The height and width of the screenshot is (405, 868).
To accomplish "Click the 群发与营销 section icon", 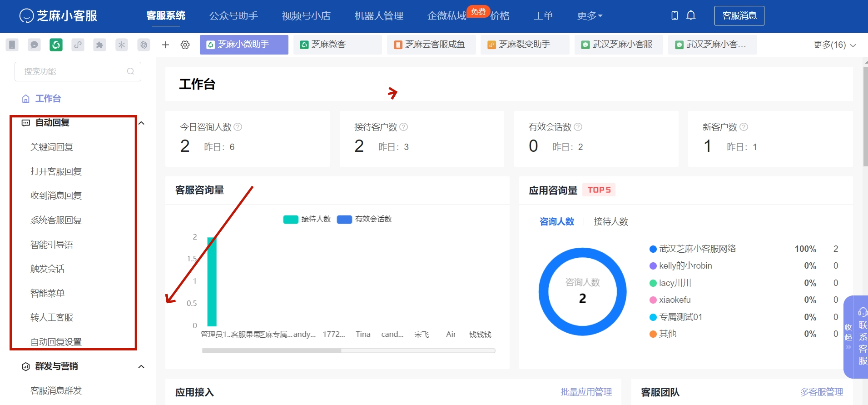I will click(26, 366).
